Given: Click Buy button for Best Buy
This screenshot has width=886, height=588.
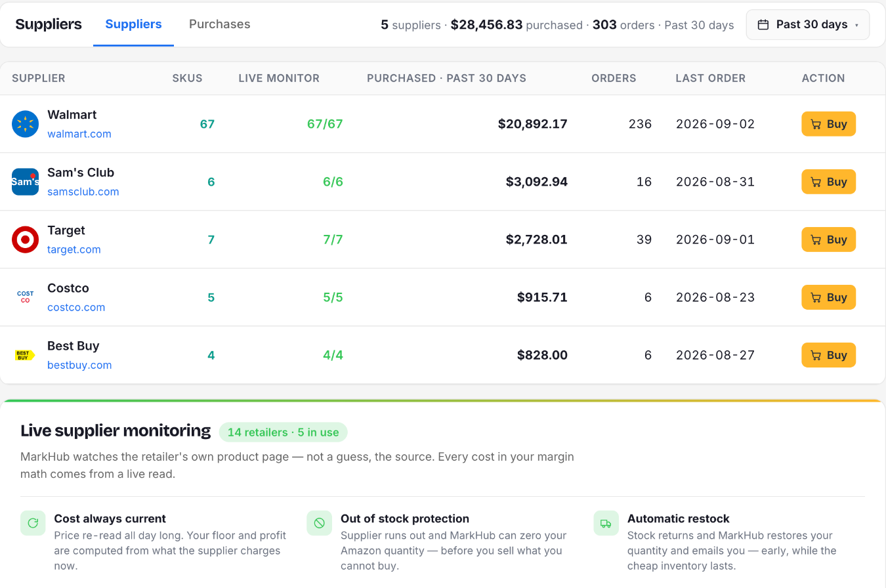Looking at the screenshot, I should coord(828,355).
